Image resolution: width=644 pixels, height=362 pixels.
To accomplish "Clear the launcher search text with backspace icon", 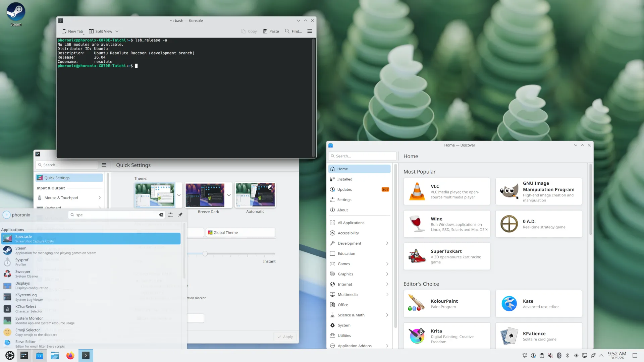I will click(161, 215).
